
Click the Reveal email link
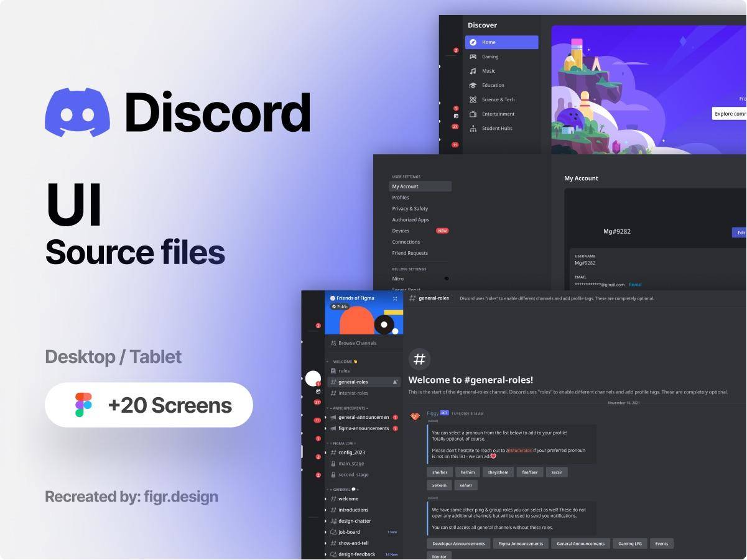[x=635, y=285]
